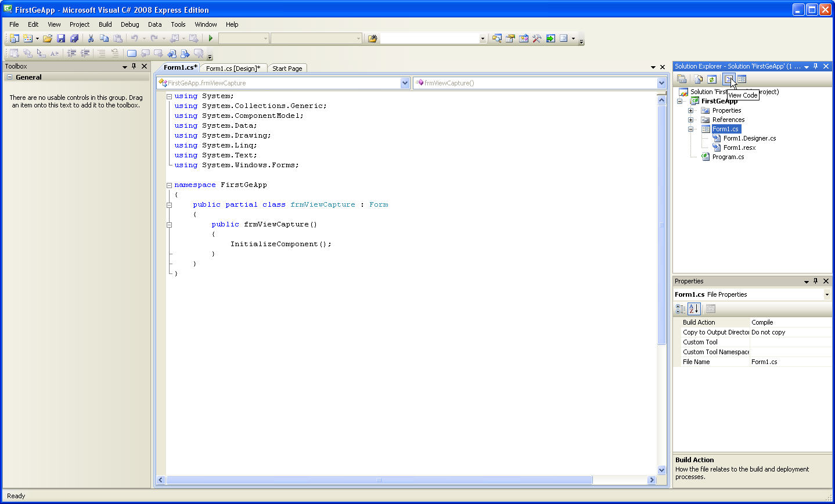Screen dimensions: 835x504
Task: Select Form1.Designer.cs in Solution Explorer
Action: coord(750,138)
